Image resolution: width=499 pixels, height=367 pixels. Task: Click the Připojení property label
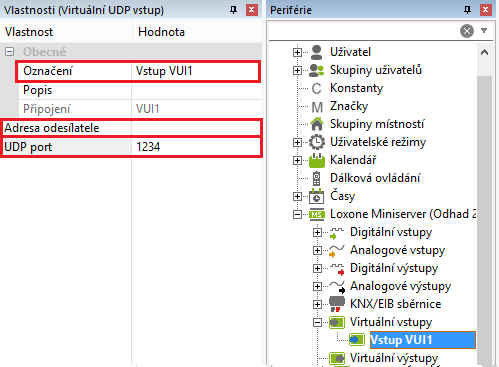[x=47, y=109]
